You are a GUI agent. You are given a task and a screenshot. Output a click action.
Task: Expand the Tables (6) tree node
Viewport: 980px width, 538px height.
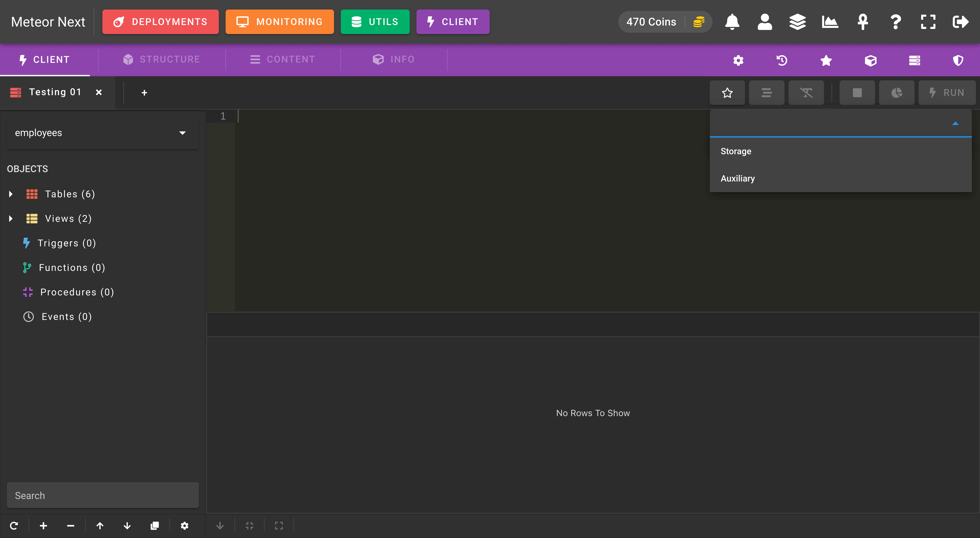click(11, 194)
